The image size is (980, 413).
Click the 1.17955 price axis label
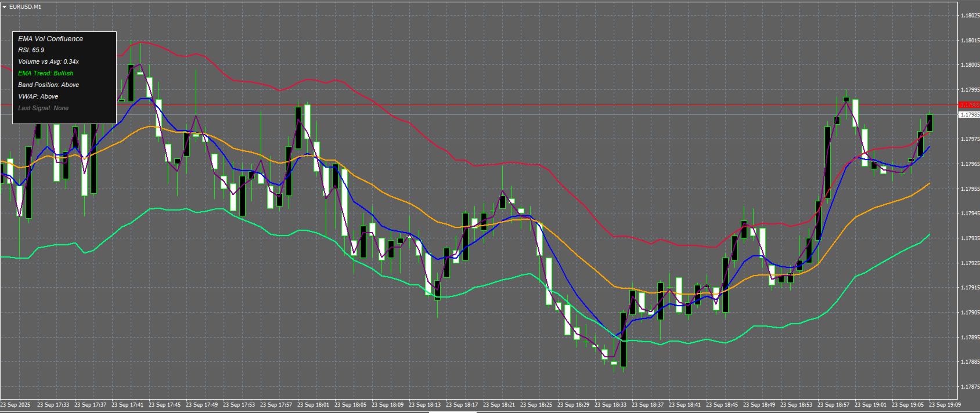click(970, 189)
